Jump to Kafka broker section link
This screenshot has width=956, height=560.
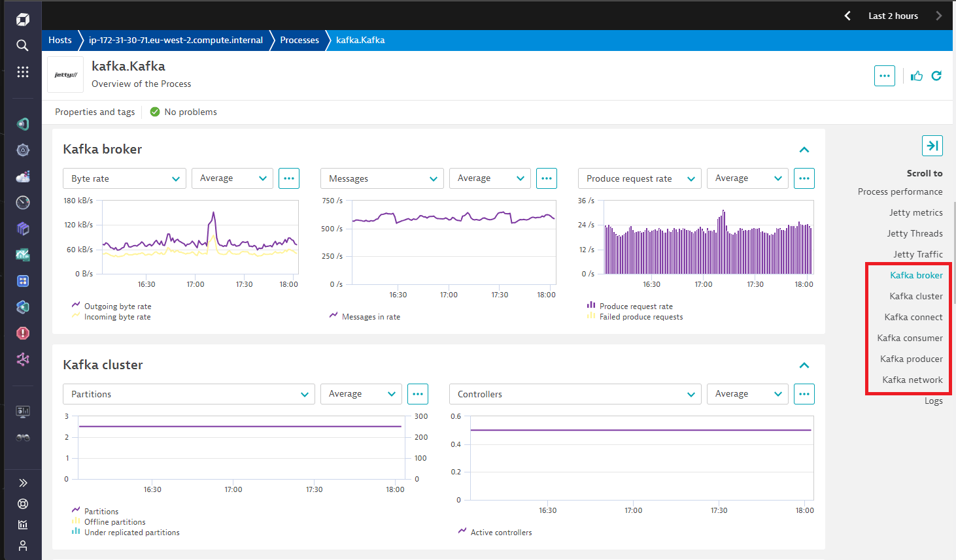pos(916,275)
